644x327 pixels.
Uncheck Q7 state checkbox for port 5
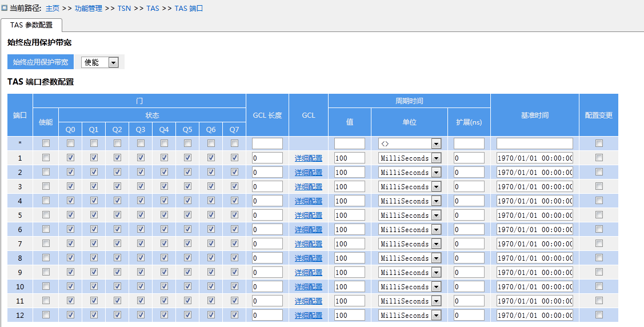tap(234, 215)
